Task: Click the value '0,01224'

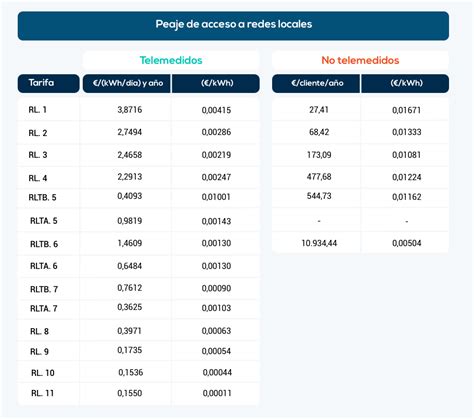Action: (407, 177)
